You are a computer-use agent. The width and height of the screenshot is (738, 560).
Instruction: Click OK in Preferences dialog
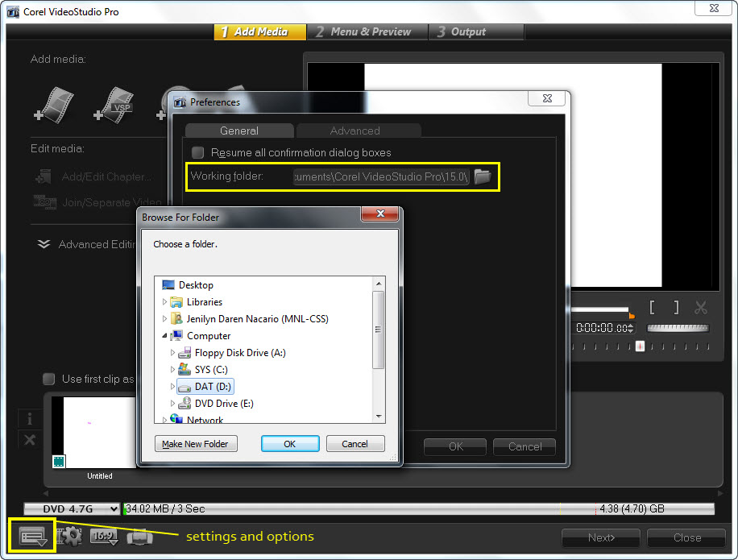pyautogui.click(x=455, y=446)
